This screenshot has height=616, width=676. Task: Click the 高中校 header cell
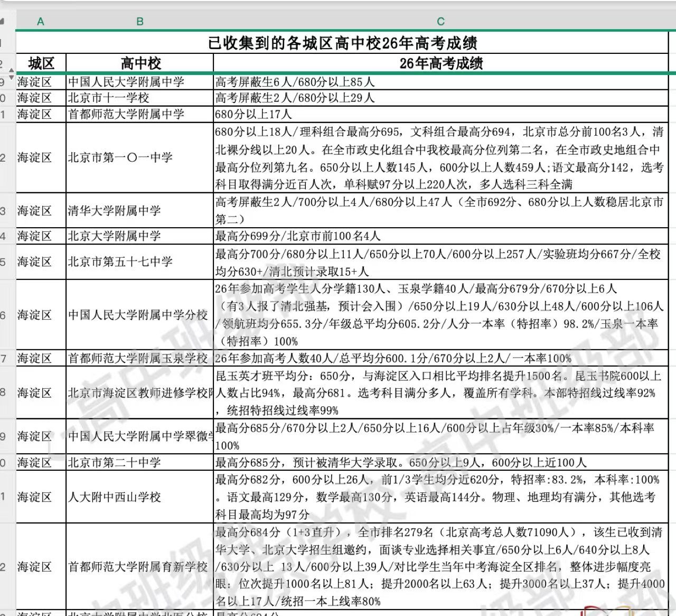pos(140,63)
